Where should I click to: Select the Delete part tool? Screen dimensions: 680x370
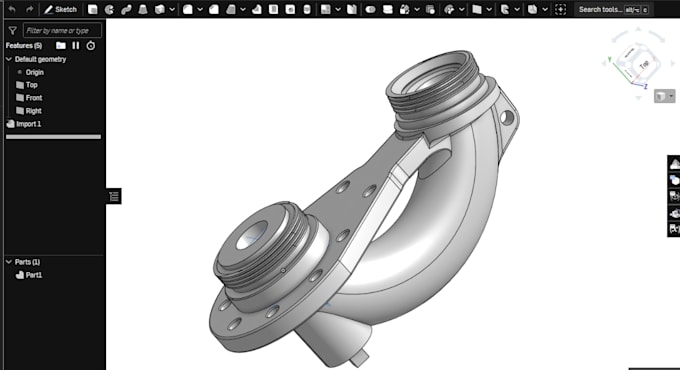pos(430,9)
